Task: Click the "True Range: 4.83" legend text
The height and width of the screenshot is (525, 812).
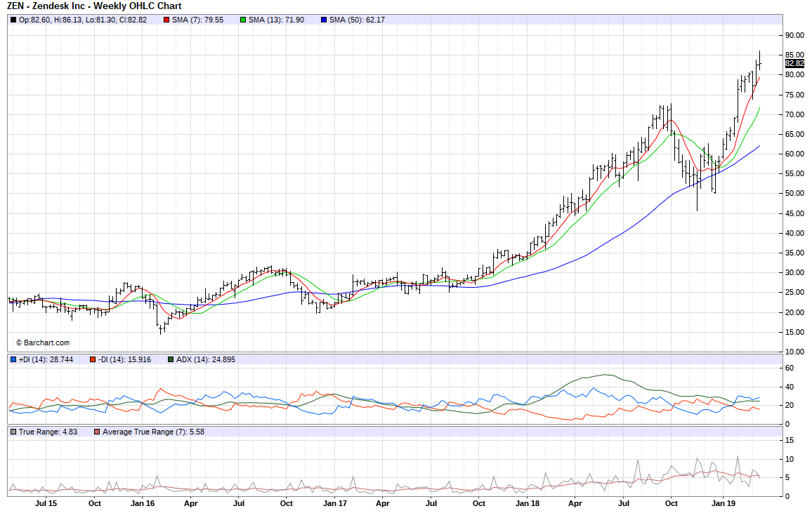Action: click(x=48, y=432)
